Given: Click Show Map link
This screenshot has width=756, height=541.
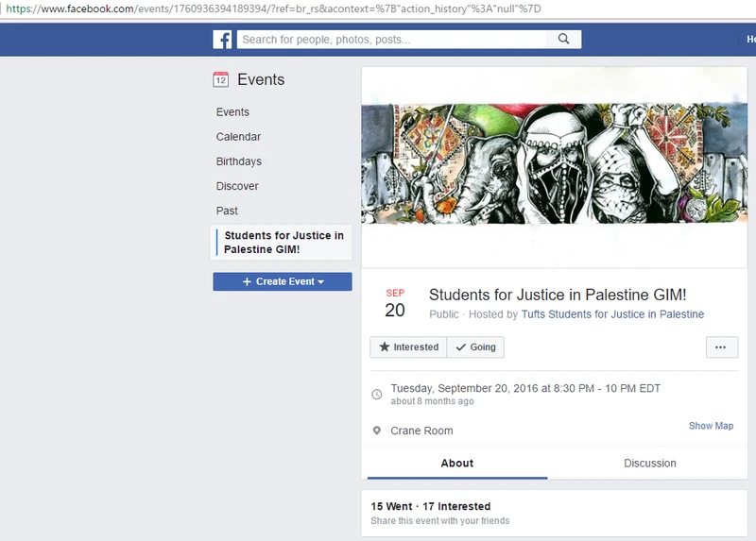Looking at the screenshot, I should click(711, 426).
